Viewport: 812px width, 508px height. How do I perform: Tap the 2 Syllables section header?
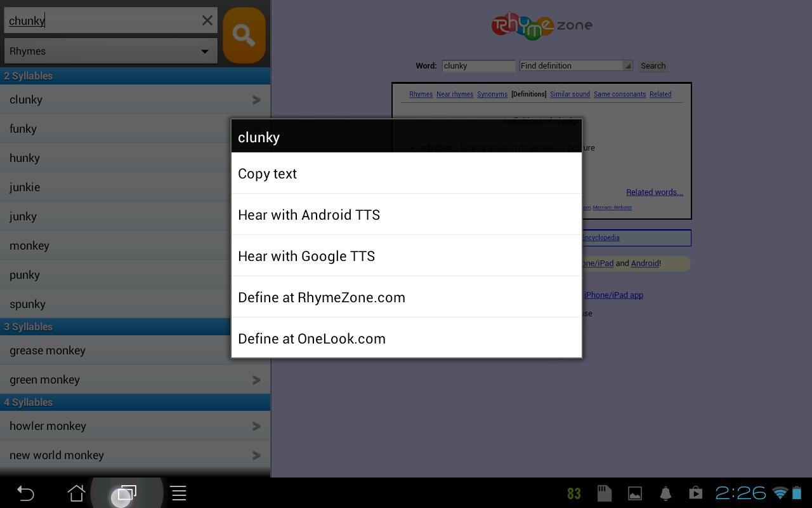135,76
